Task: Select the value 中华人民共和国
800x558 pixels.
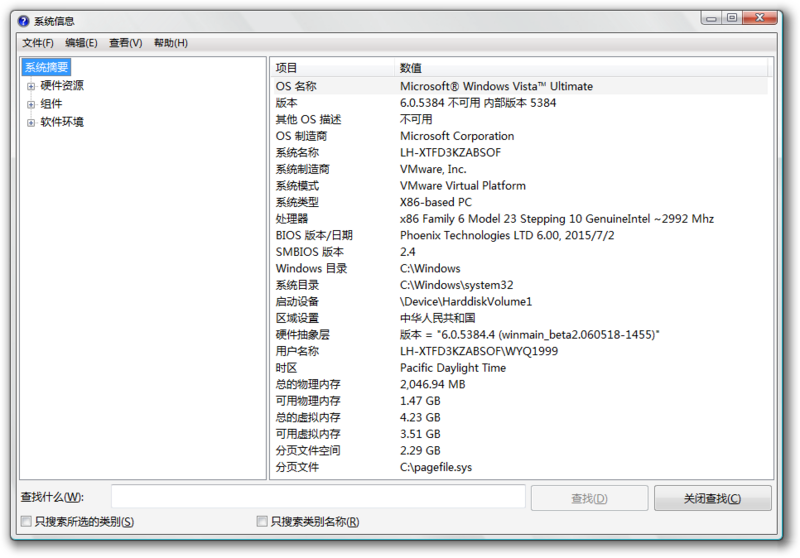Action: point(437,318)
